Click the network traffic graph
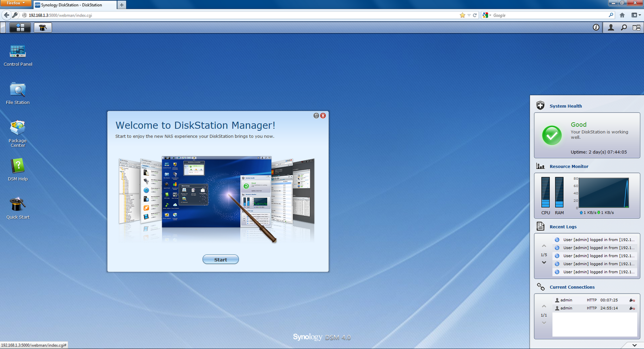 (604, 193)
